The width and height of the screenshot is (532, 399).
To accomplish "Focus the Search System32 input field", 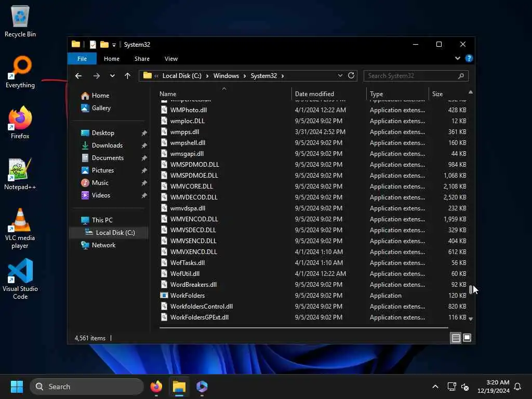I will pyautogui.click(x=416, y=76).
